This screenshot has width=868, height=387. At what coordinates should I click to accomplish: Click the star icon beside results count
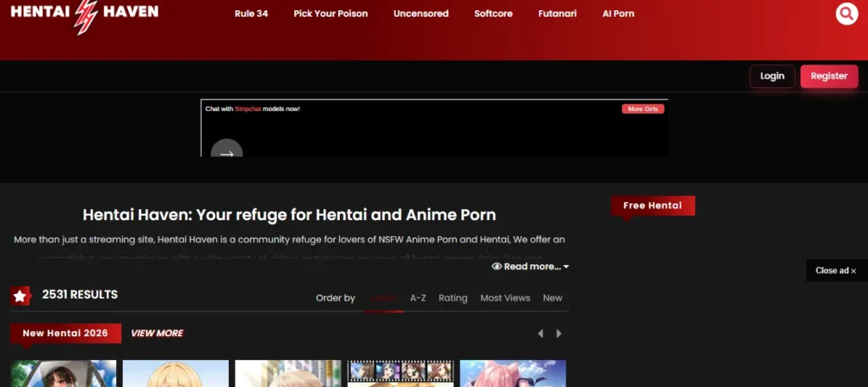20,296
